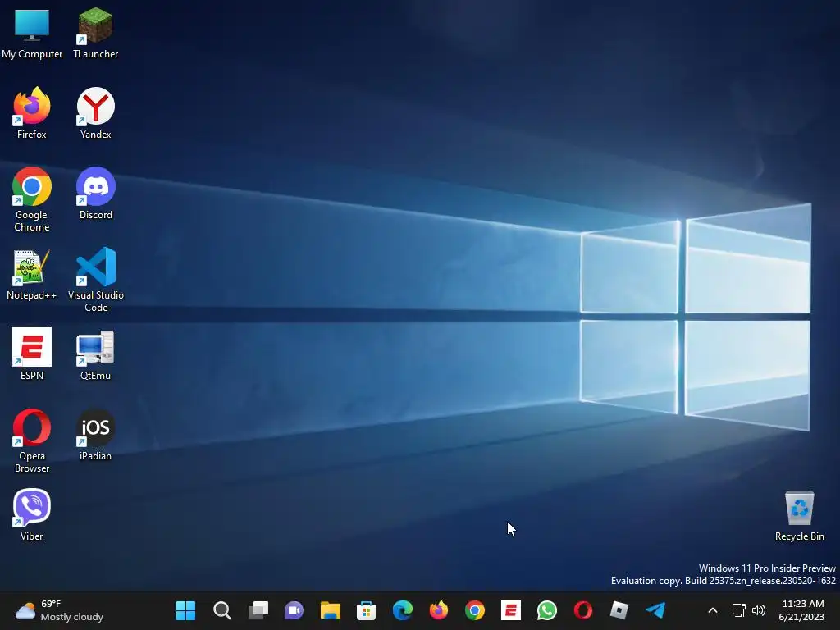Screen dimensions: 840x630
Task: Open ESPN from the taskbar
Action: 510,610
